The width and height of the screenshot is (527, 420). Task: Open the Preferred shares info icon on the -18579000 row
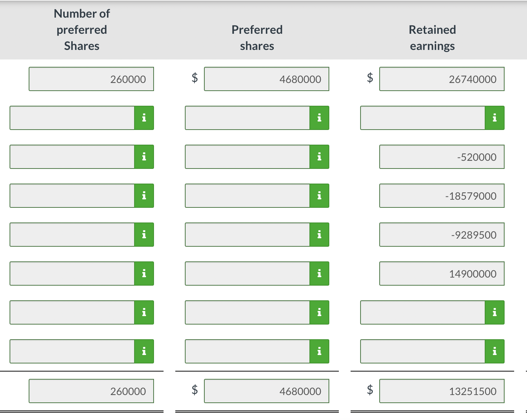(x=319, y=196)
